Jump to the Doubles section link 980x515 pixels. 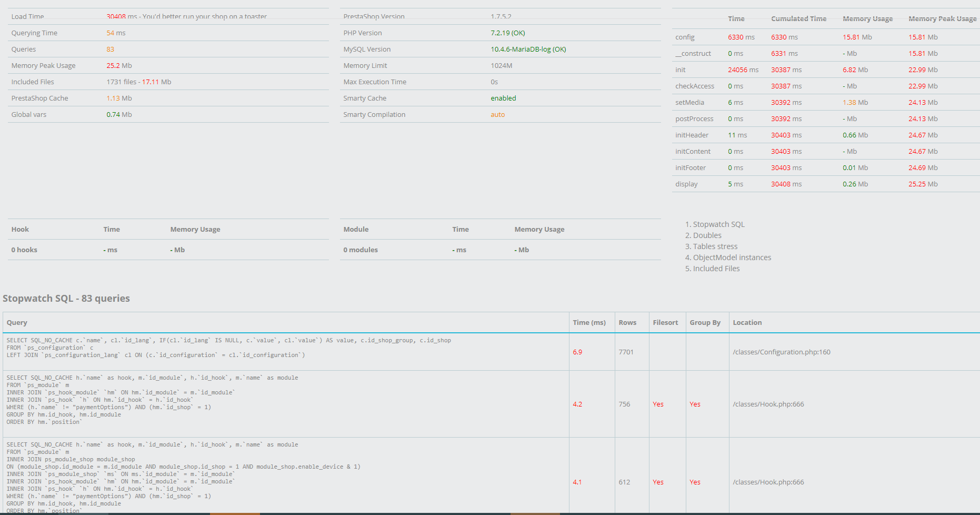point(707,235)
